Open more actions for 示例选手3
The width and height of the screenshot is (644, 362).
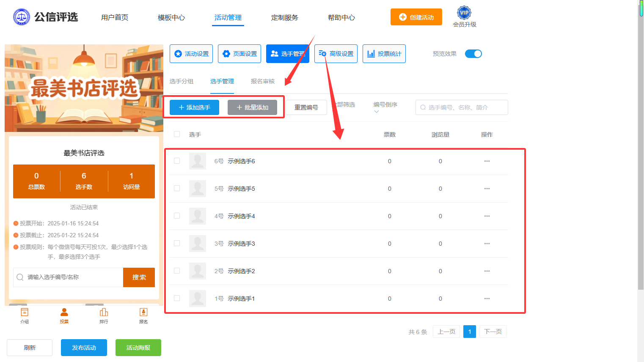click(x=487, y=244)
